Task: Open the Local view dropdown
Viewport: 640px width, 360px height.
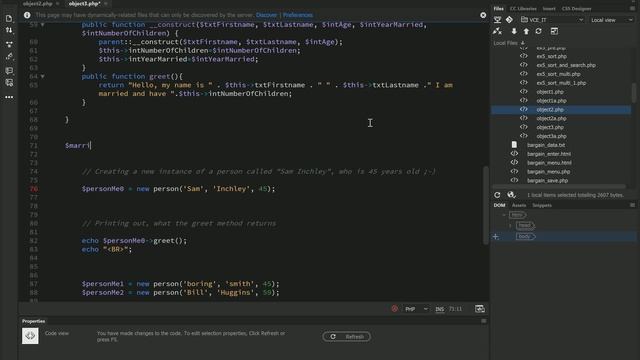Action: click(x=611, y=20)
